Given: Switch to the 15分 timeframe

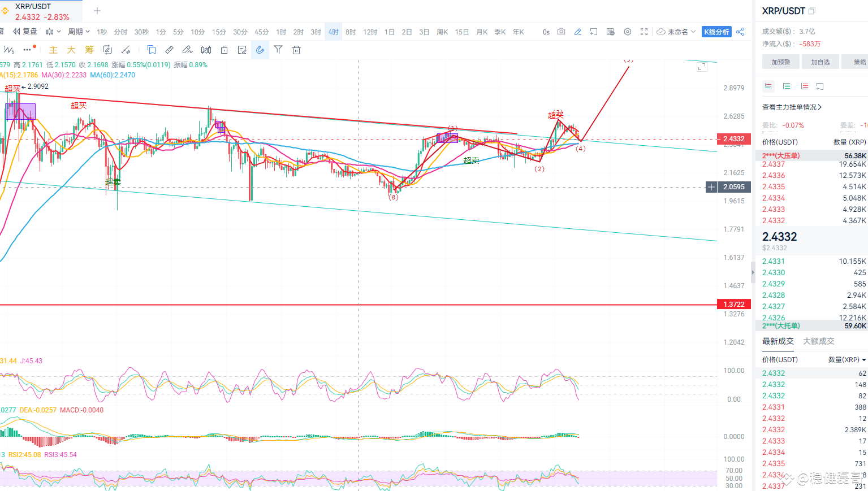Looking at the screenshot, I should 219,32.
